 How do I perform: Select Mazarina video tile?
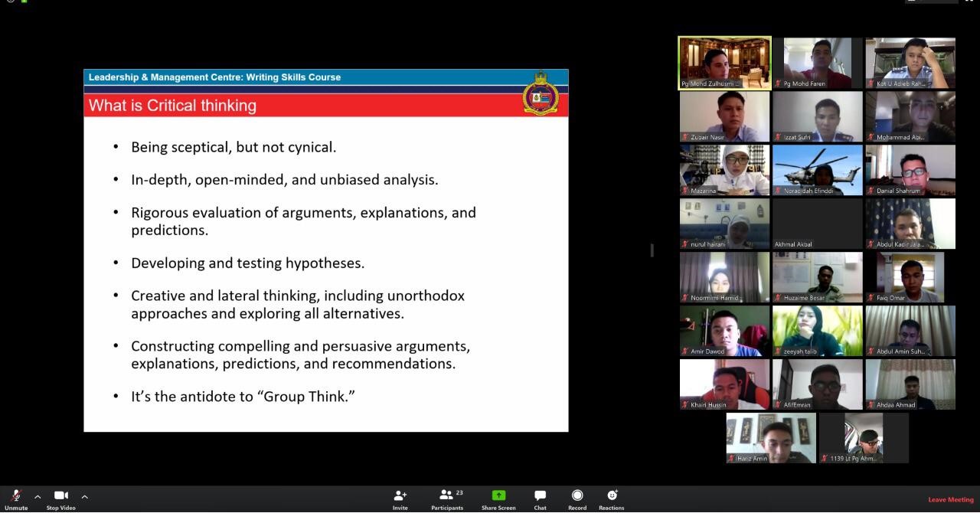[x=724, y=170]
